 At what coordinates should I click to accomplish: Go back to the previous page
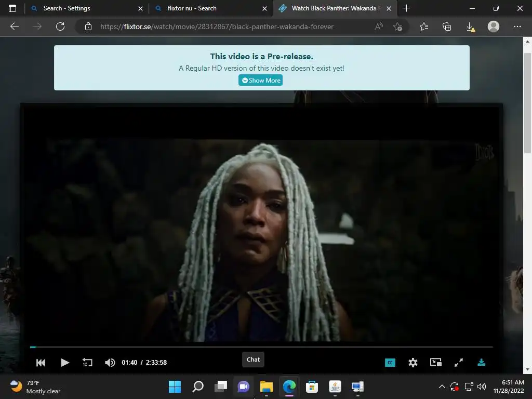[x=14, y=26]
